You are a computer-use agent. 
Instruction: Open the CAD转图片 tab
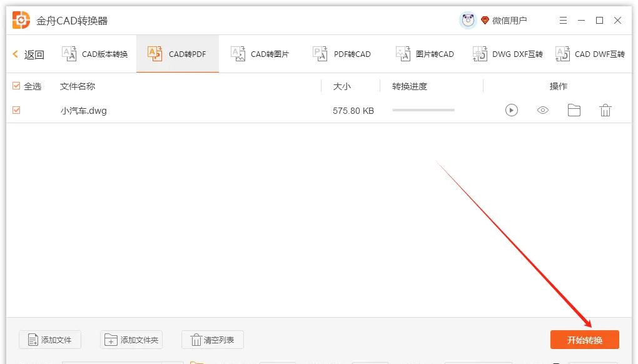[x=260, y=54]
